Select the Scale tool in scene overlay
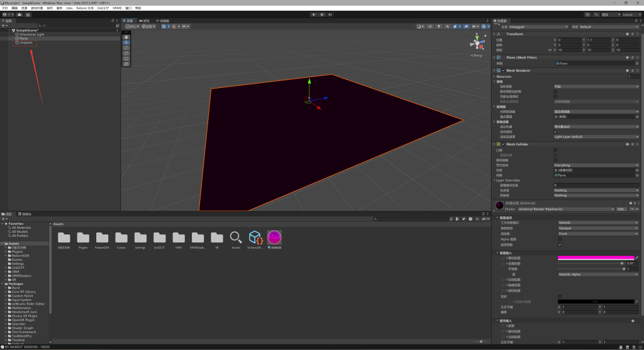Image resolution: width=644 pixels, height=350 pixels. coord(126,53)
